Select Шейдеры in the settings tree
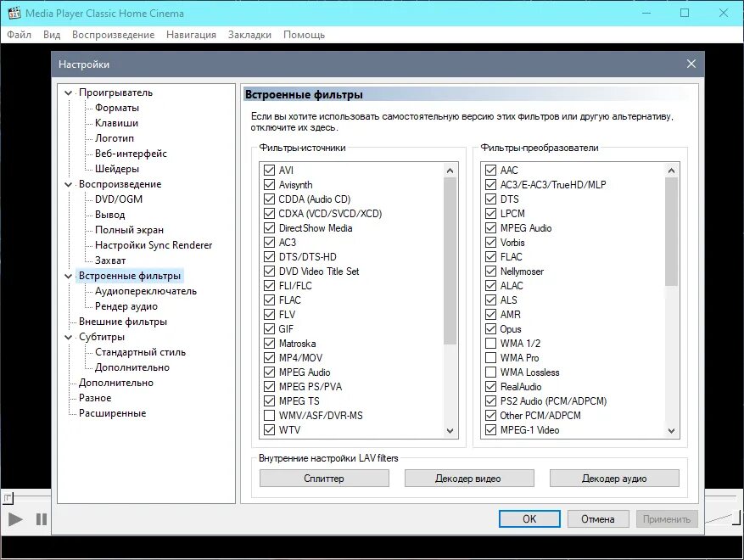 pos(117,169)
